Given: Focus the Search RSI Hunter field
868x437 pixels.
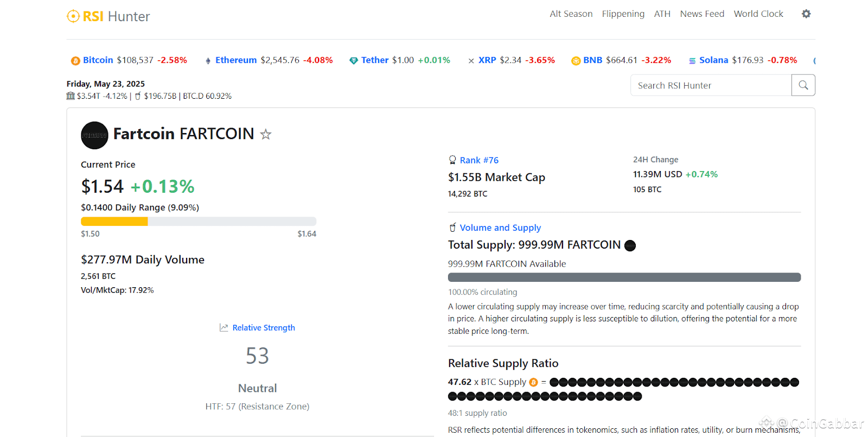Looking at the screenshot, I should pos(711,85).
